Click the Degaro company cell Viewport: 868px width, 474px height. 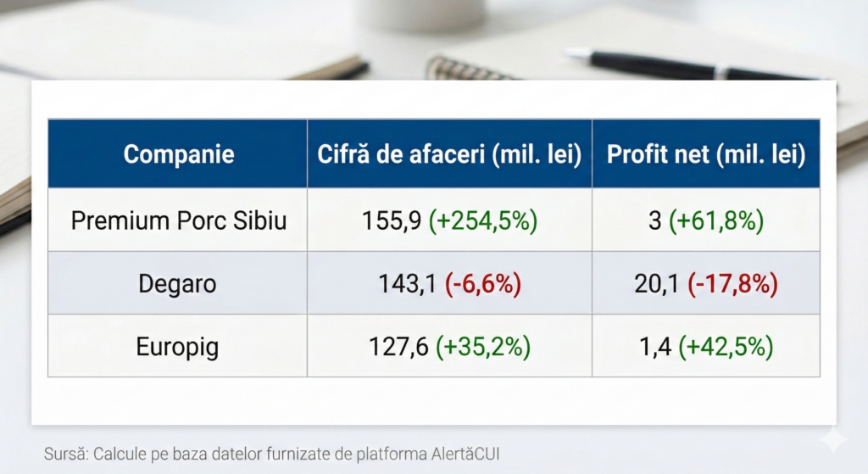coord(178,283)
